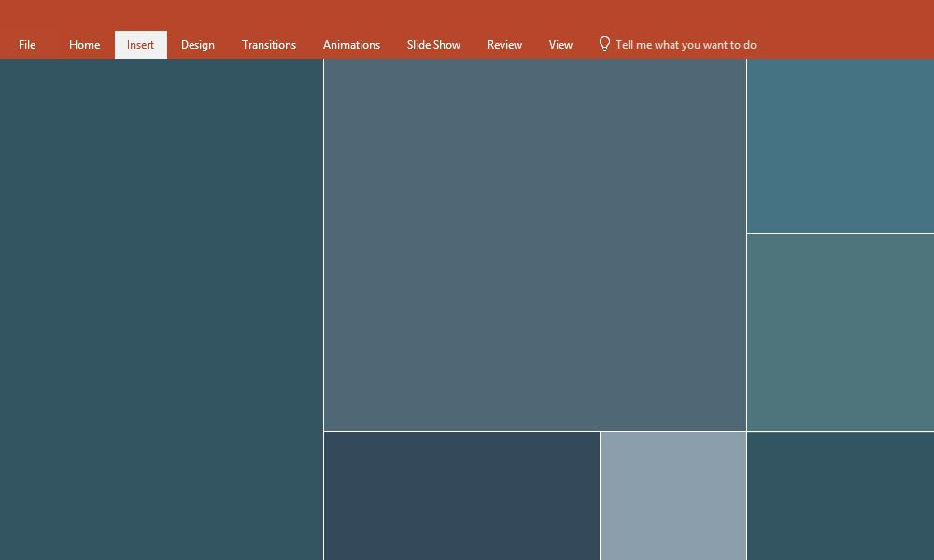Select the blue-teal tile under the ribbon's right end
The width and height of the screenshot is (934, 560).
(x=840, y=146)
